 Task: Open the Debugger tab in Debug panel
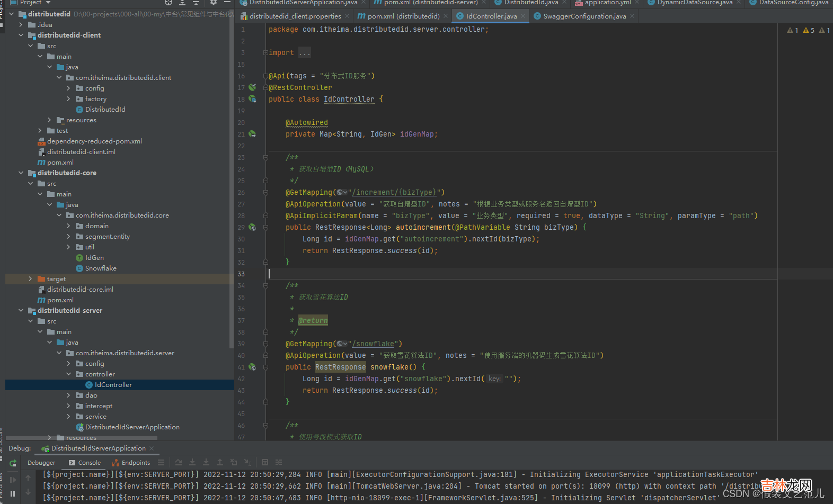tap(41, 463)
